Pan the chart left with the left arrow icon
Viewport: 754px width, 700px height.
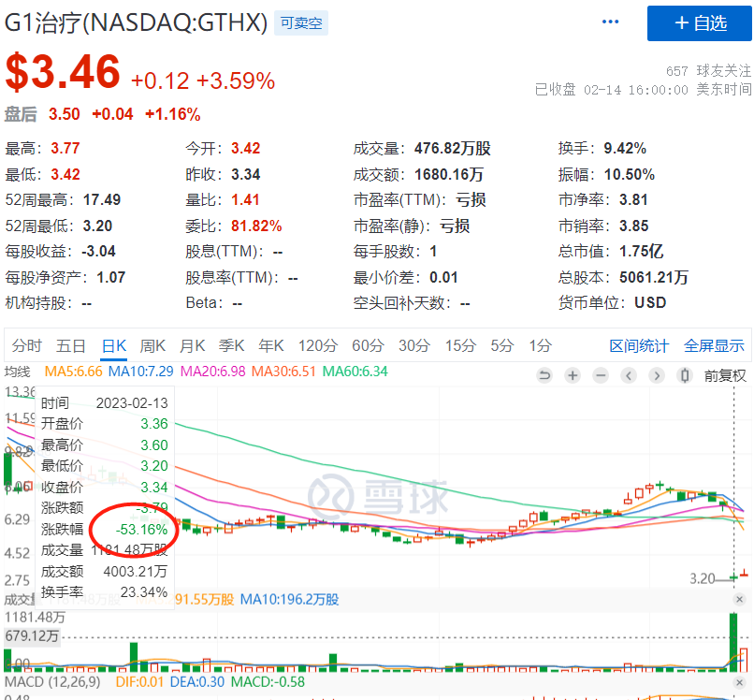tap(629, 376)
